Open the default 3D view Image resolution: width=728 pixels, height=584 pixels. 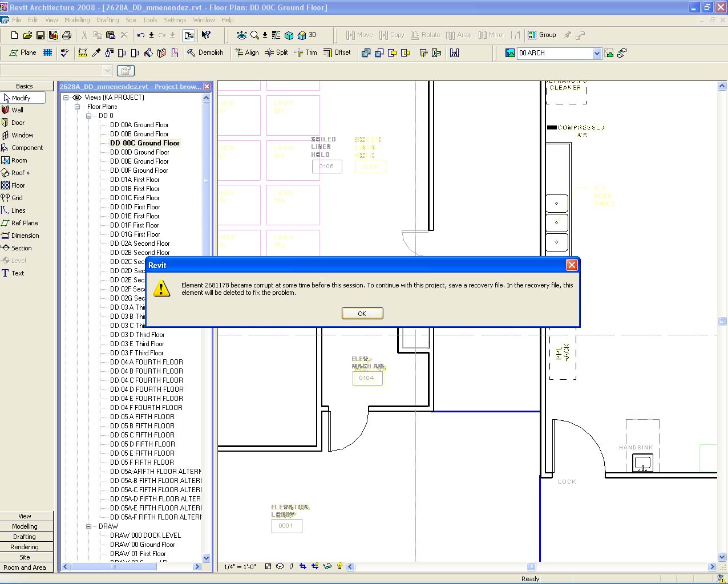pyautogui.click(x=308, y=35)
